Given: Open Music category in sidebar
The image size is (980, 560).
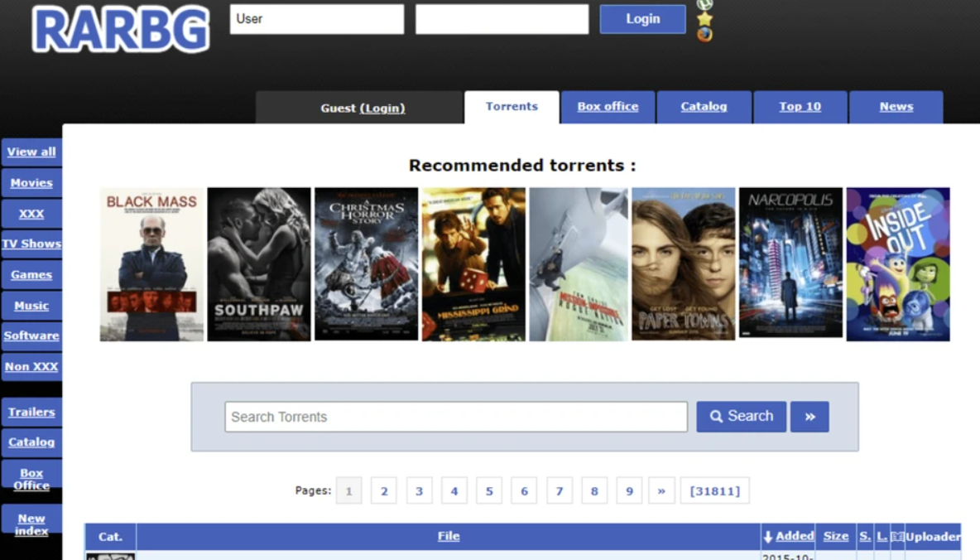Looking at the screenshot, I should pos(31,306).
